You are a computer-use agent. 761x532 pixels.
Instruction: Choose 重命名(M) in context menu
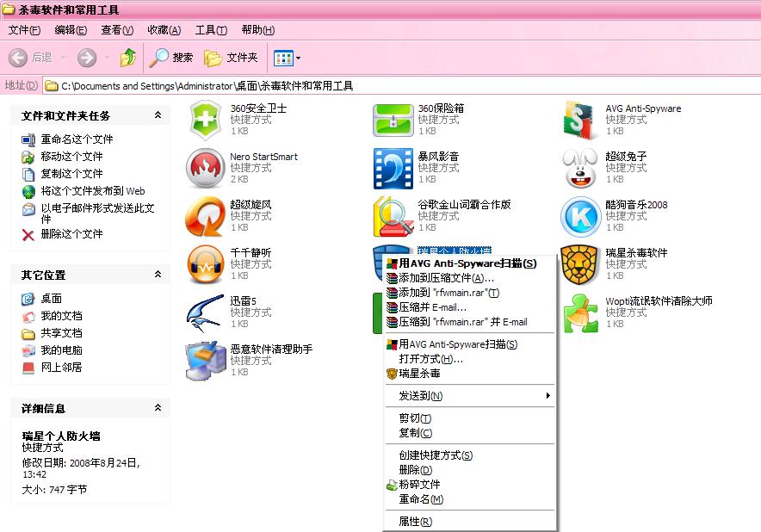[470, 499]
